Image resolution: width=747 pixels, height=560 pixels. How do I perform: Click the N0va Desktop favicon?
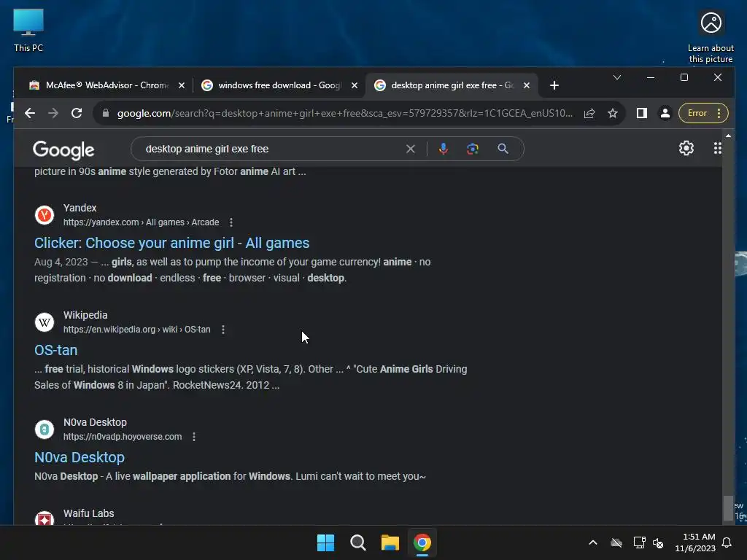click(x=44, y=429)
